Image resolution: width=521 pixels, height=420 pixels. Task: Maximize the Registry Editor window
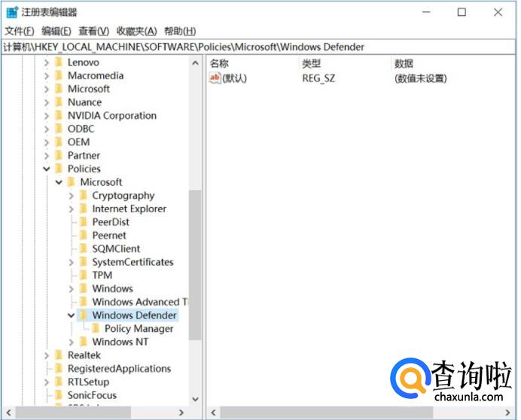pos(462,12)
